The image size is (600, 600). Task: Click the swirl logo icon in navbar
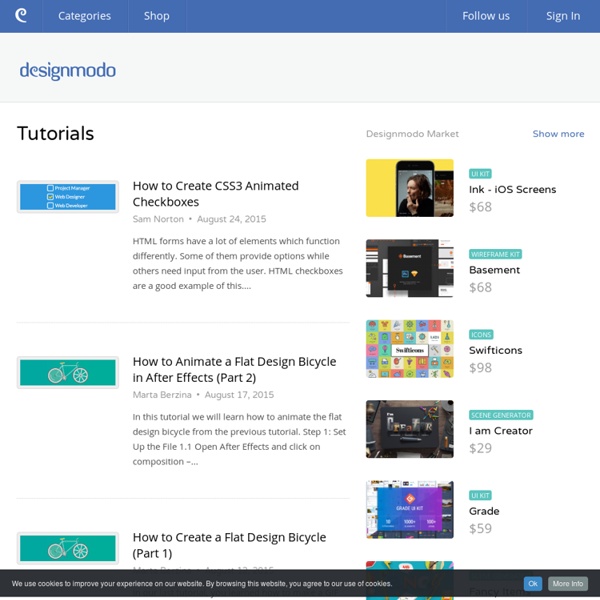[x=21, y=16]
